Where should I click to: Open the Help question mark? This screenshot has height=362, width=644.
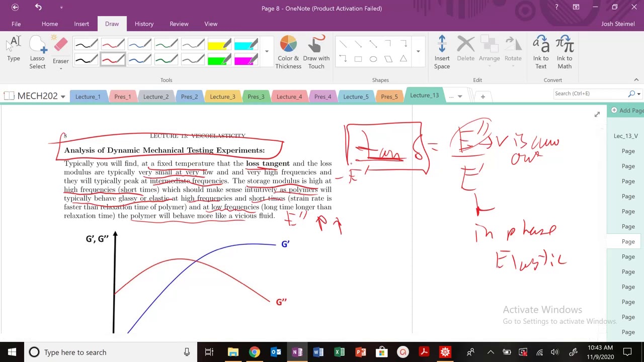(x=556, y=8)
